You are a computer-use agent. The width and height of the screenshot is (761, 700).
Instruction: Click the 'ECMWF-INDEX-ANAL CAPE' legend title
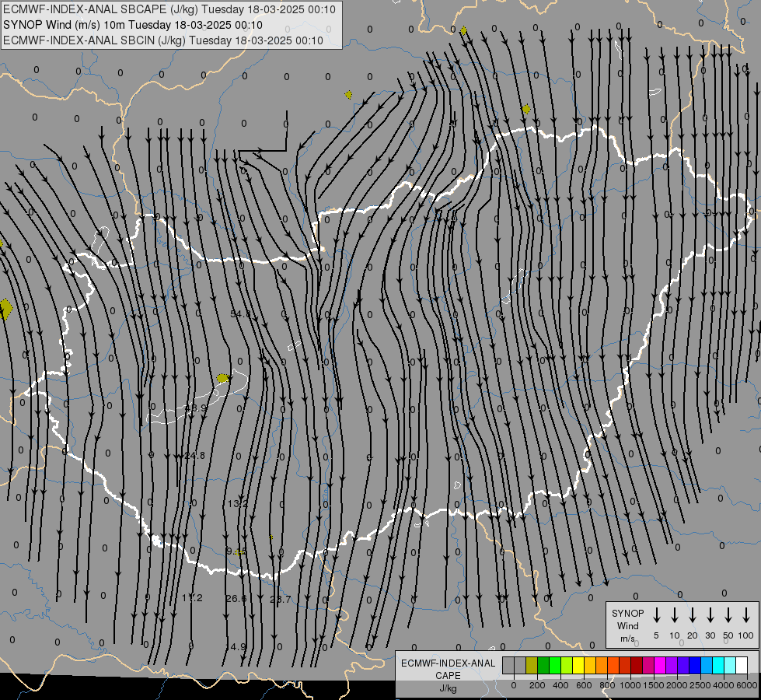(x=448, y=669)
